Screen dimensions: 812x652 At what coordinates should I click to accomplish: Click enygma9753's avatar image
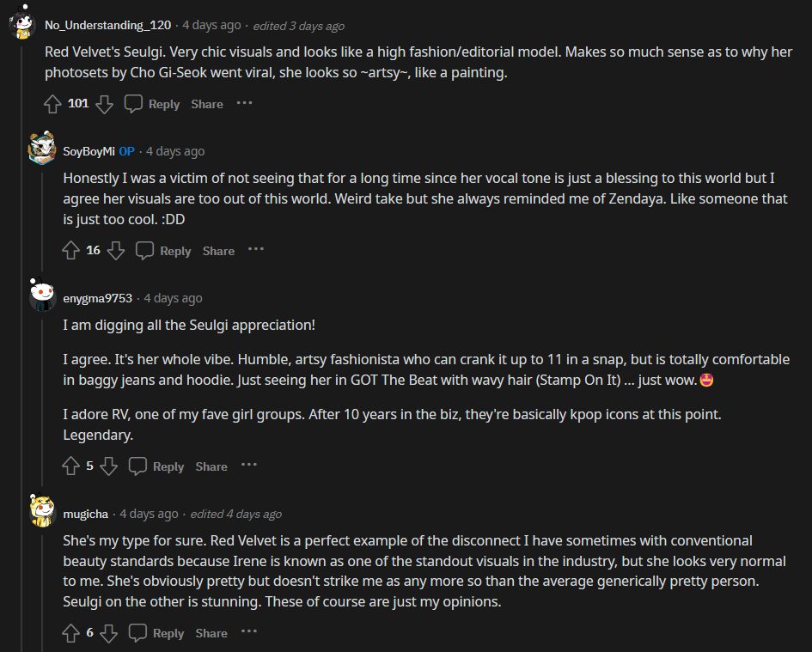coord(42,296)
